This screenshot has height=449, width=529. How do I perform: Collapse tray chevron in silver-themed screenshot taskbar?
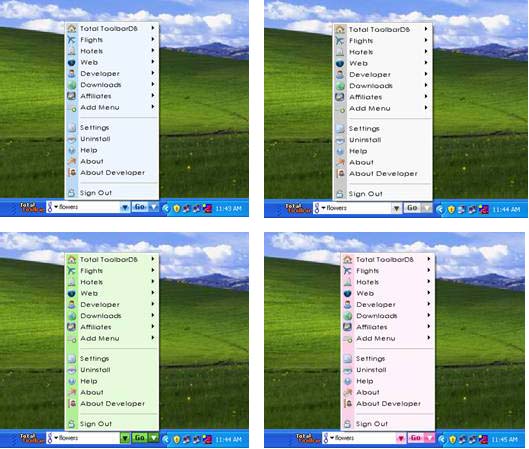click(x=440, y=209)
